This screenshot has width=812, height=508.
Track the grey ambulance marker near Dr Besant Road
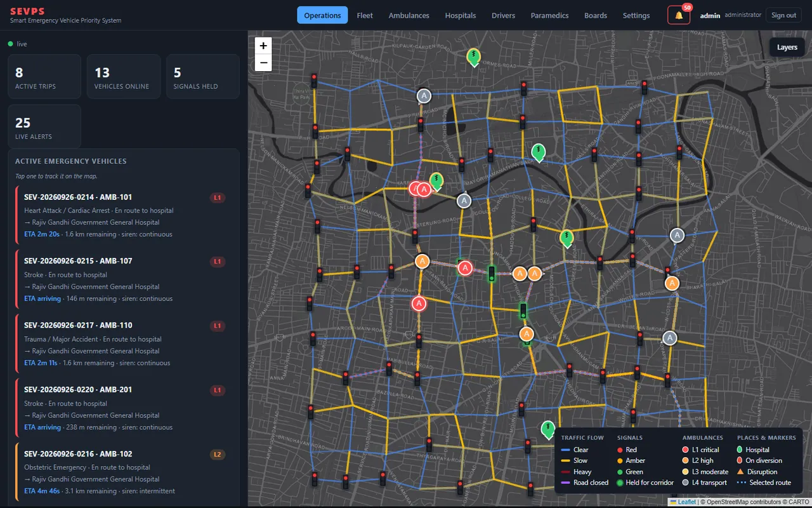tap(670, 338)
